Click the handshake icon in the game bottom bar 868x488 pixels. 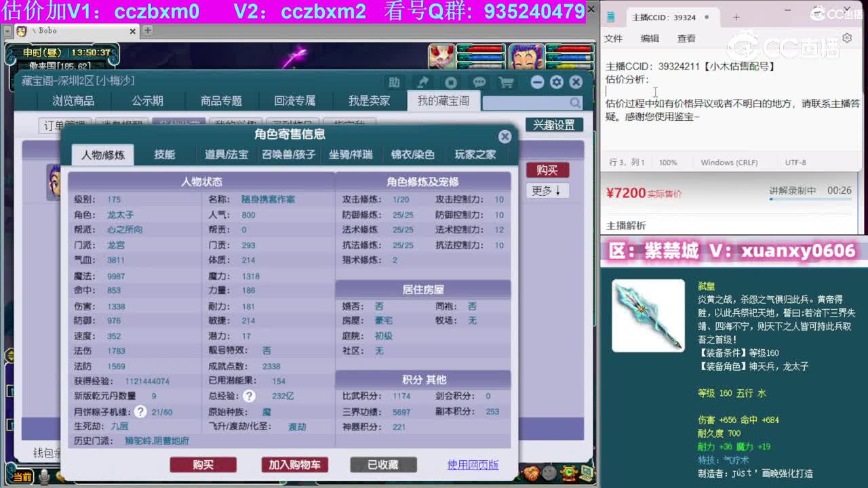[x=532, y=472]
